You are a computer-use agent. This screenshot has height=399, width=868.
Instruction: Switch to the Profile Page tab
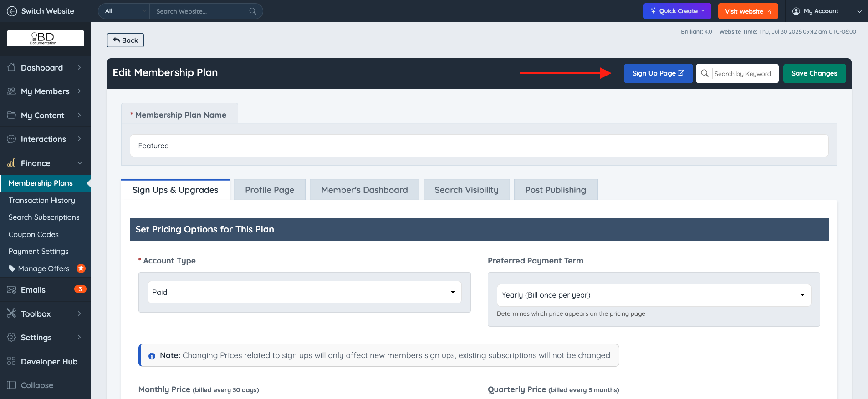270,190
